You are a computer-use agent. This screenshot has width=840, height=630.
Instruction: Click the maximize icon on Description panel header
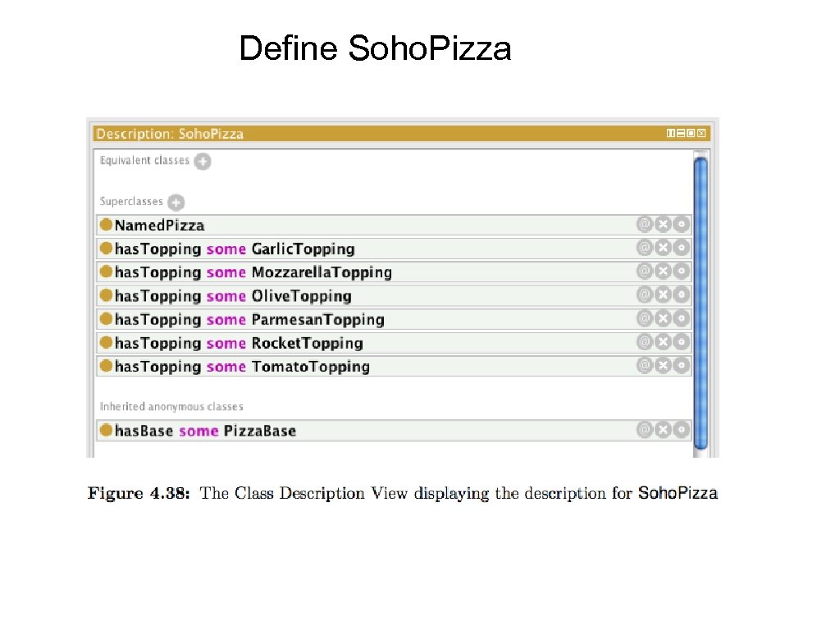[x=690, y=133]
